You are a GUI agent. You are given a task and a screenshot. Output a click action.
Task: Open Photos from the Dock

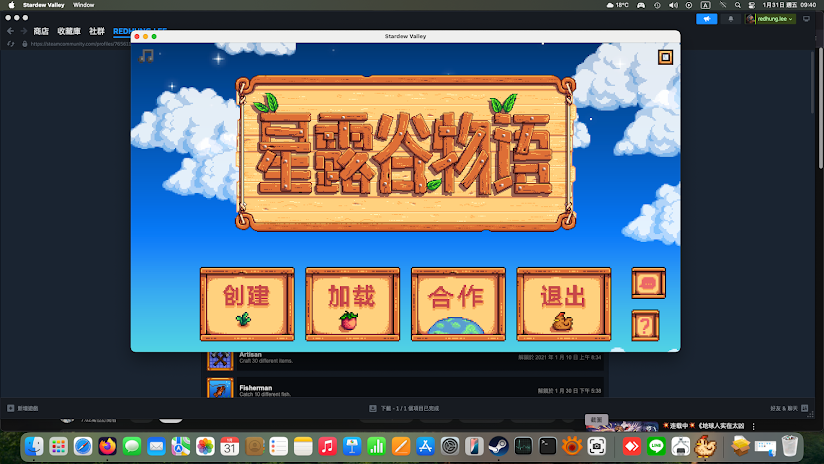[205, 447]
